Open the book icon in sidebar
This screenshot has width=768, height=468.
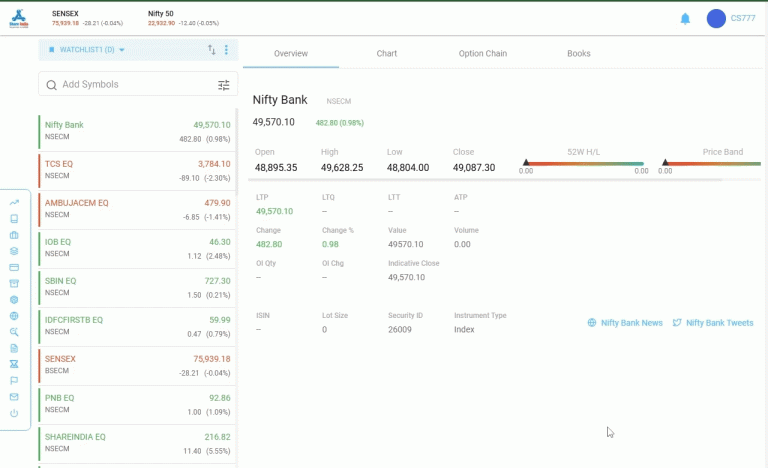[14, 219]
